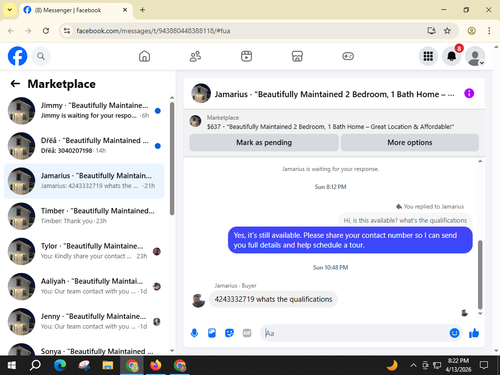Image resolution: width=500 pixels, height=375 pixels.
Task: Open Timber's conversation
Action: (84, 216)
